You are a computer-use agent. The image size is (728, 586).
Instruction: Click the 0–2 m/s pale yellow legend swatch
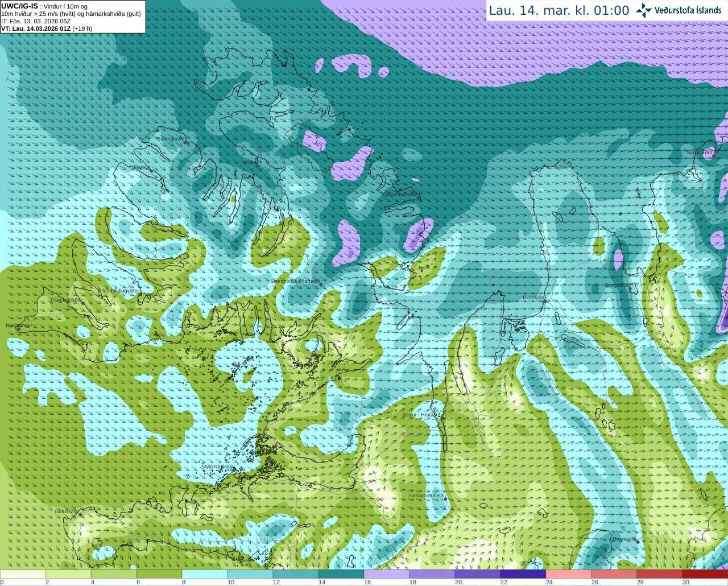[x=23, y=574]
